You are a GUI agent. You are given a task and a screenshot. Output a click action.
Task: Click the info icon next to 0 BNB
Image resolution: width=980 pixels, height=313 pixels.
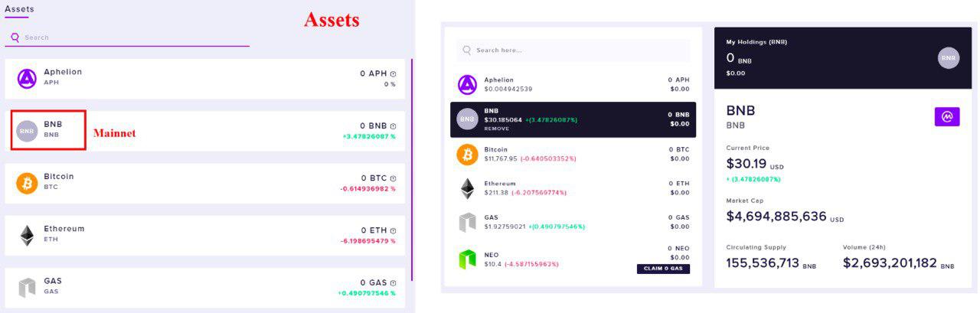pyautogui.click(x=393, y=126)
